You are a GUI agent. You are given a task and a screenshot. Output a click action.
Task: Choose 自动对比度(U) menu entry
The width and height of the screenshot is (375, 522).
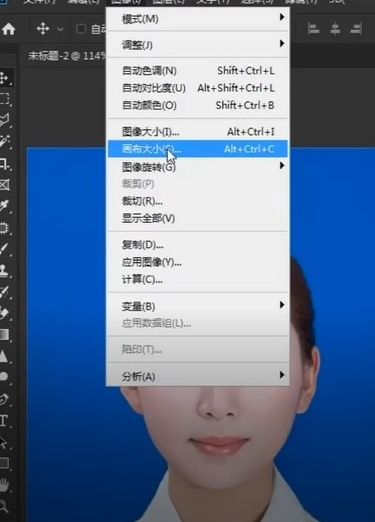[198, 88]
